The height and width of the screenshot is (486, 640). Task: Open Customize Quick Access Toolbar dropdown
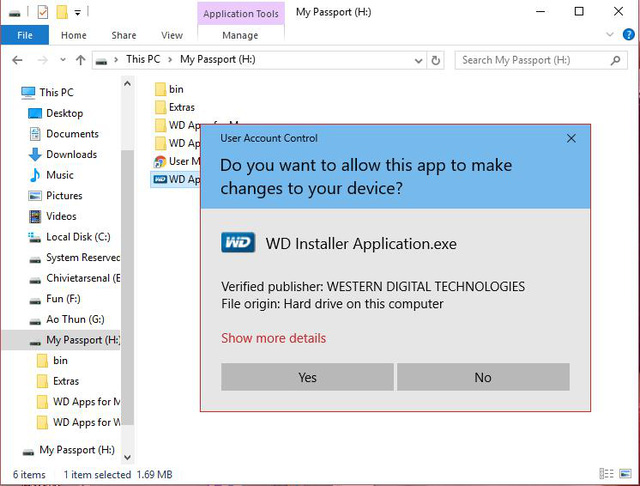click(77, 13)
